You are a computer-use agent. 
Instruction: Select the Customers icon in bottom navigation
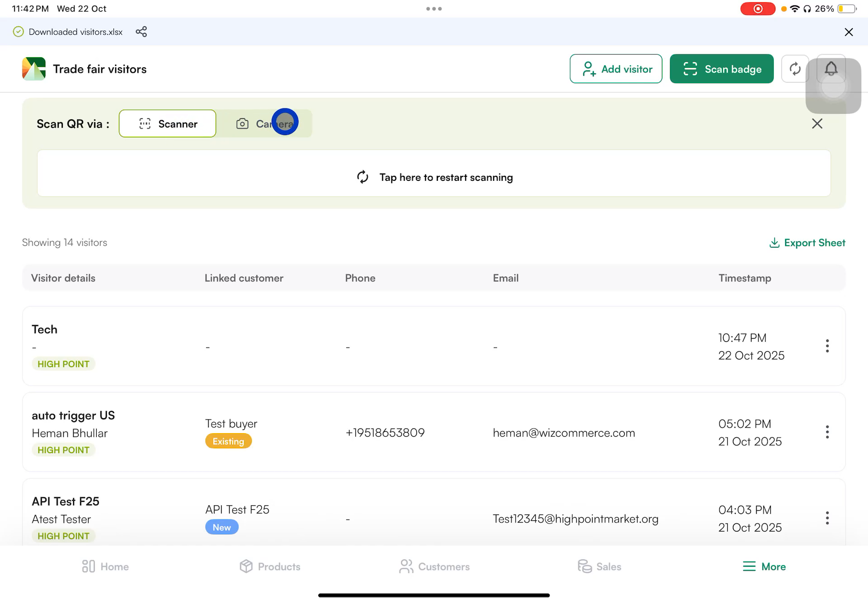point(406,566)
